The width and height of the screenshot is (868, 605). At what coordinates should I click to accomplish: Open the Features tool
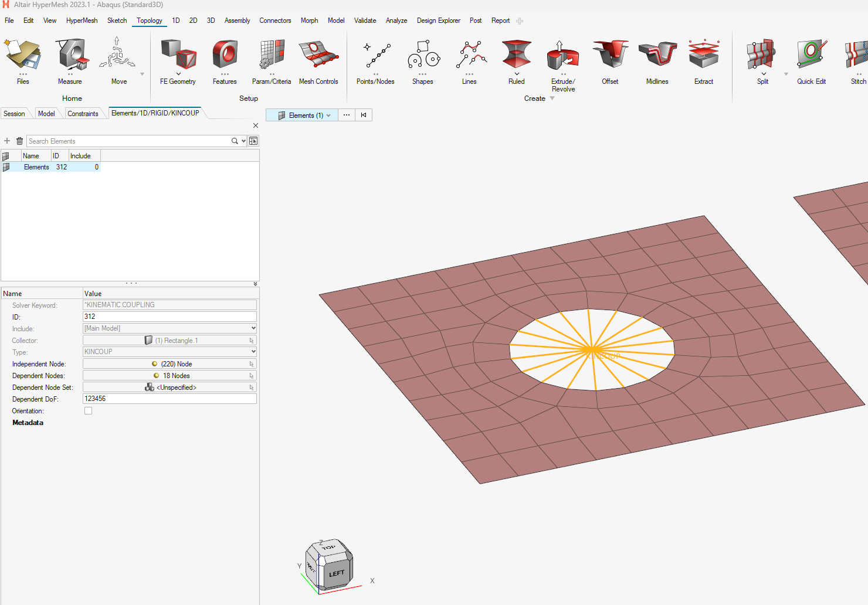[x=225, y=61]
